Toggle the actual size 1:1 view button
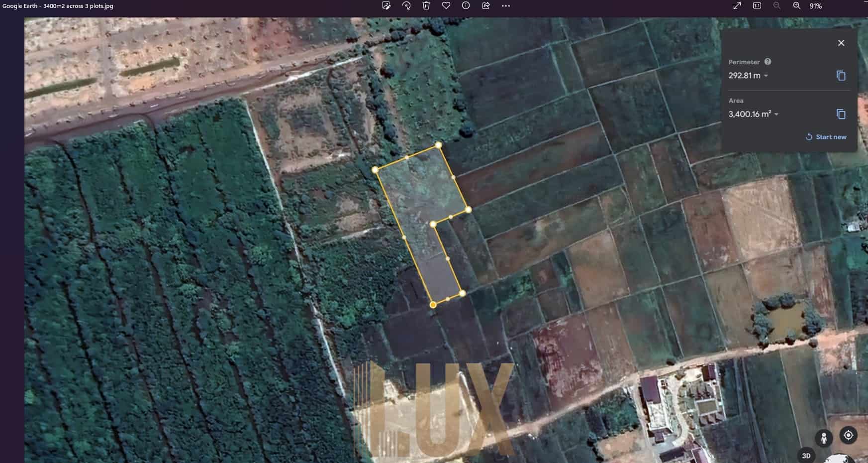 [x=757, y=5]
